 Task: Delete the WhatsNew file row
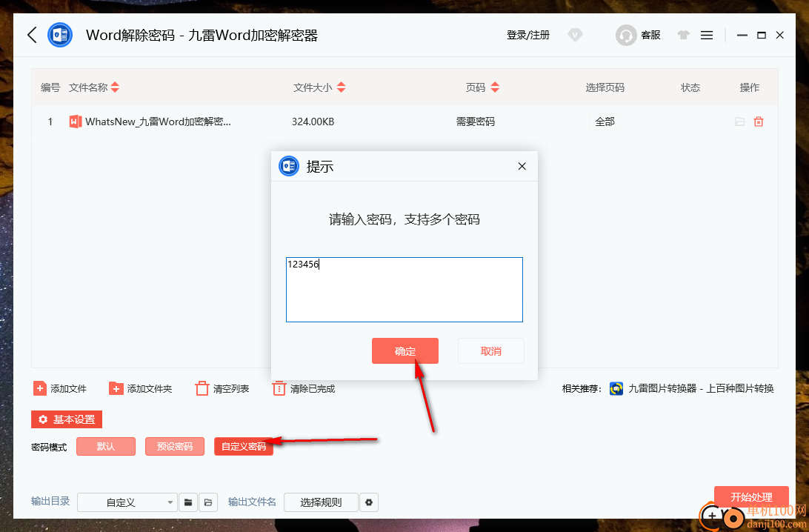click(x=759, y=122)
